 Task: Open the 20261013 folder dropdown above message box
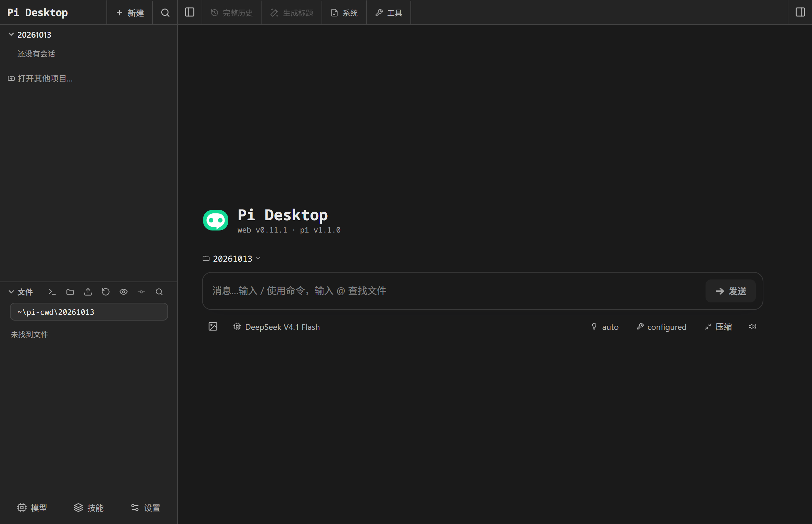click(x=232, y=259)
